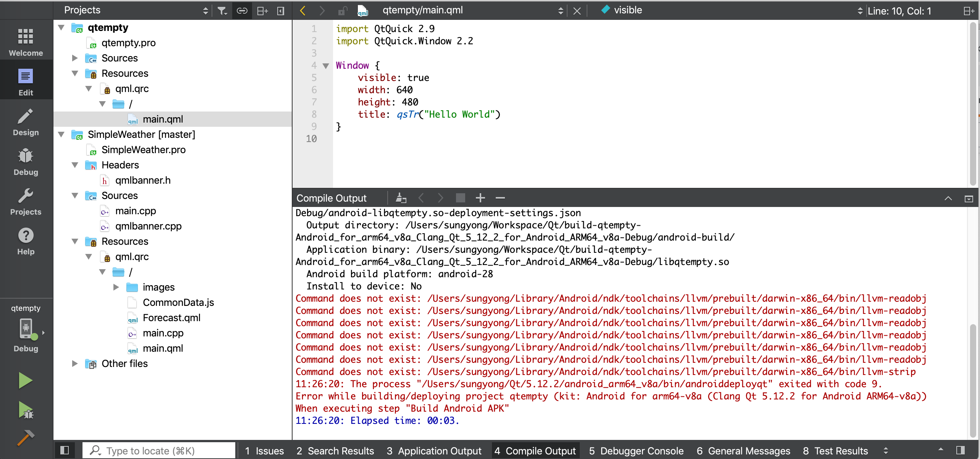Expand the Other files folder
This screenshot has height=459, width=980.
point(75,364)
